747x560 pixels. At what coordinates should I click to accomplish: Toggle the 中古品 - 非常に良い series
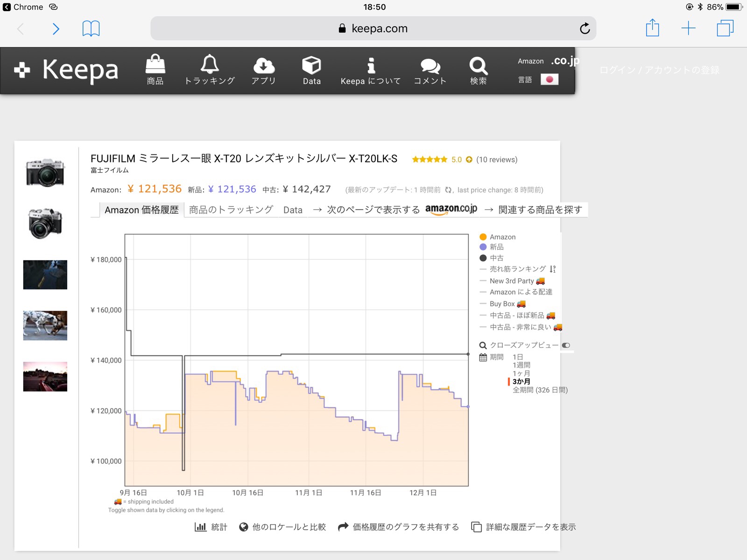521,327
